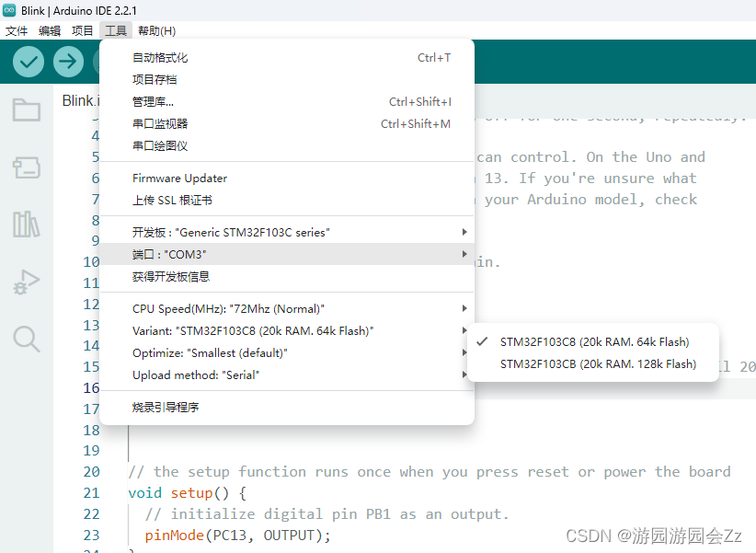
Task: Open the 文件 menu
Action: 17,31
